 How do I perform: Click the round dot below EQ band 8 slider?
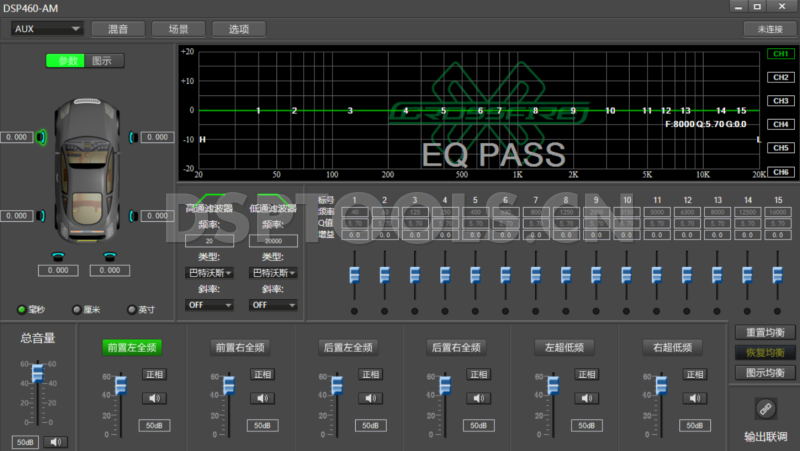565,311
